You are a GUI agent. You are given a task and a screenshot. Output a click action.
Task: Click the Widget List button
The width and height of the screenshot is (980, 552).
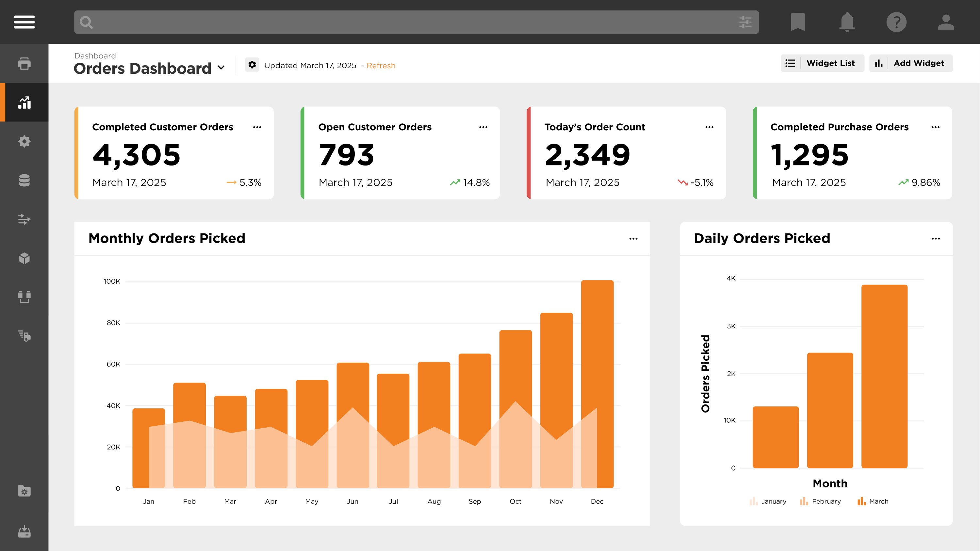point(822,63)
